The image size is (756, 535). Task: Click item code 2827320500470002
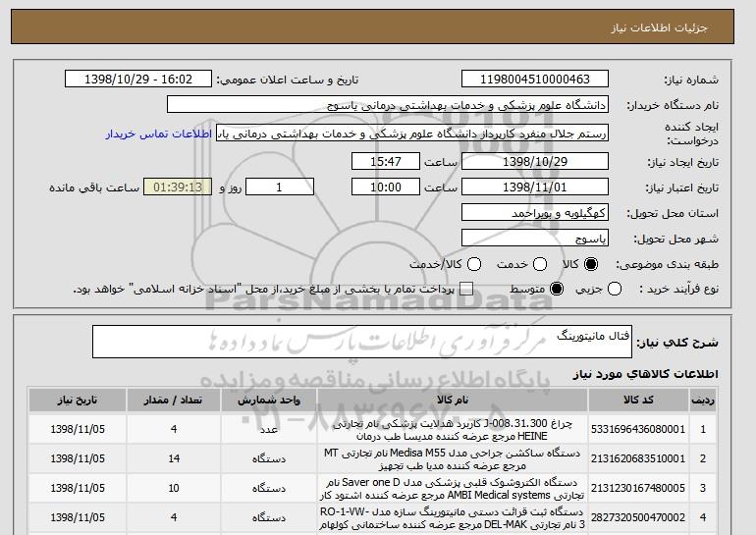[638, 517]
